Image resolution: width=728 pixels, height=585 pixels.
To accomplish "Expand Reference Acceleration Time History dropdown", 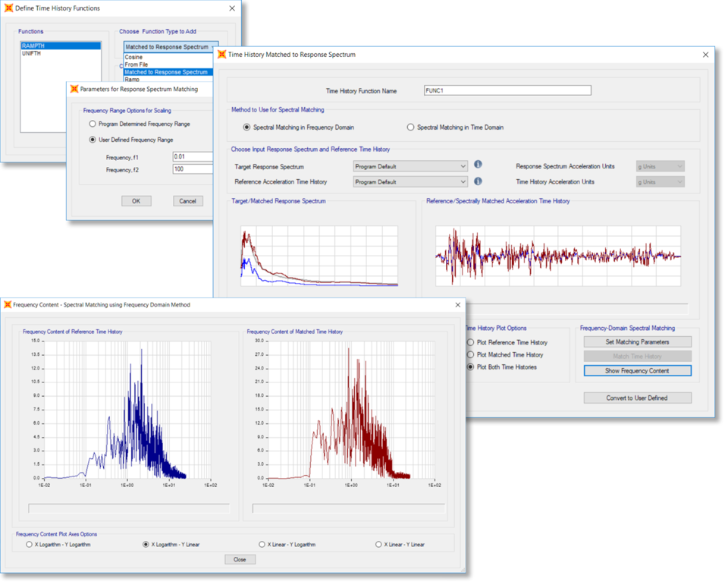I will click(410, 182).
